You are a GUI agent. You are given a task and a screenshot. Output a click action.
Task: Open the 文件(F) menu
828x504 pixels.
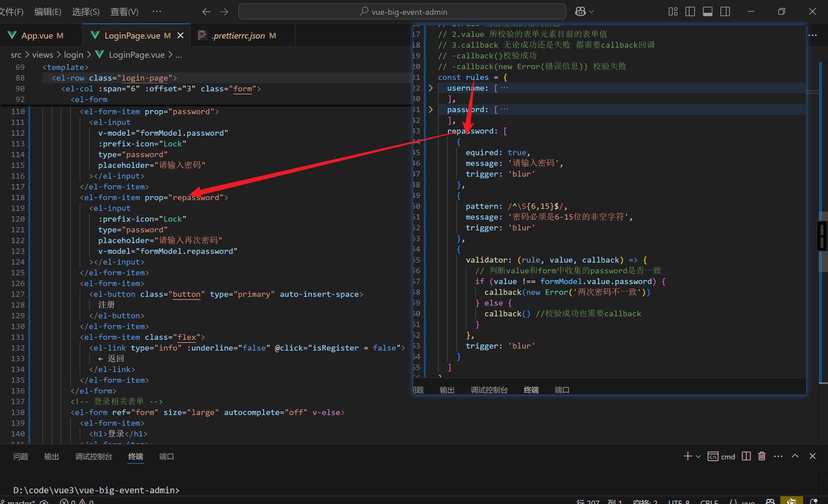click(12, 12)
